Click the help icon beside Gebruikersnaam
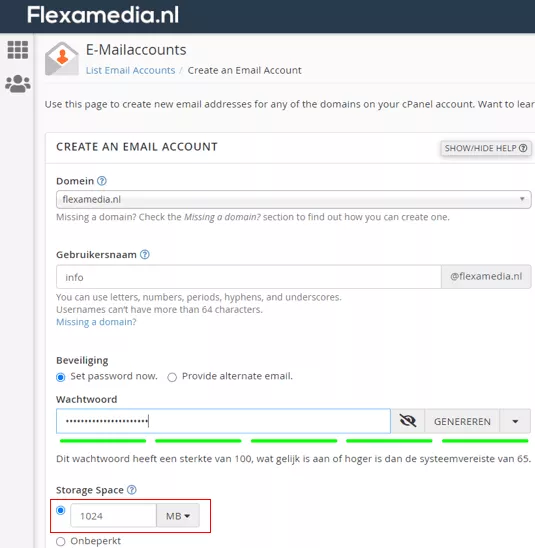Viewport: 535px width, 548px height. [x=145, y=254]
